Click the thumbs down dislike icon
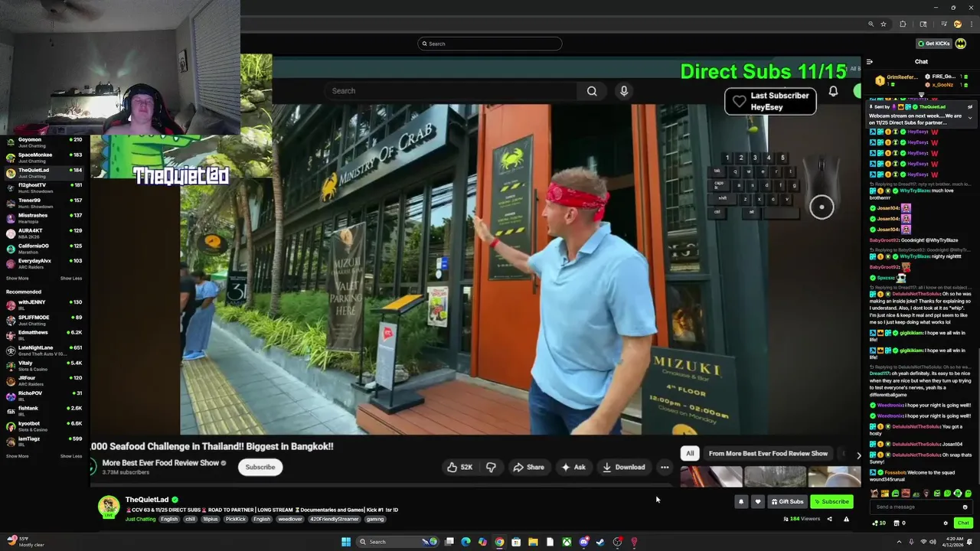980x551 pixels. click(x=491, y=467)
